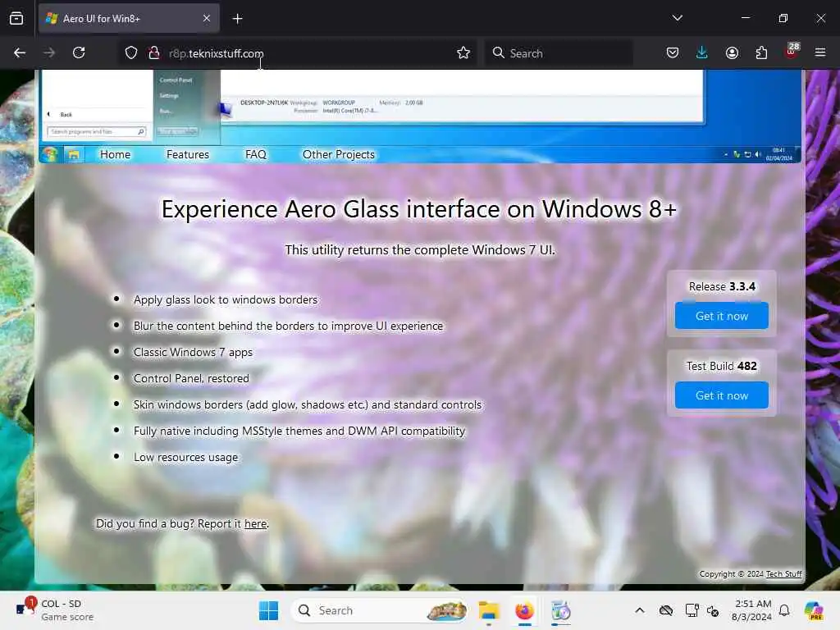Expand the list all tabs chevron
This screenshot has height=630, width=840.
[x=677, y=18]
